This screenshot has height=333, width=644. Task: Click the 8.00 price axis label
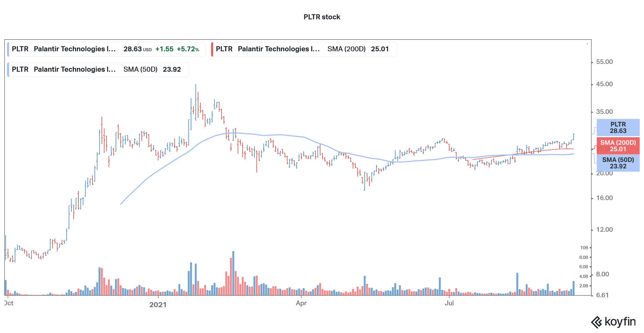[x=602, y=274]
